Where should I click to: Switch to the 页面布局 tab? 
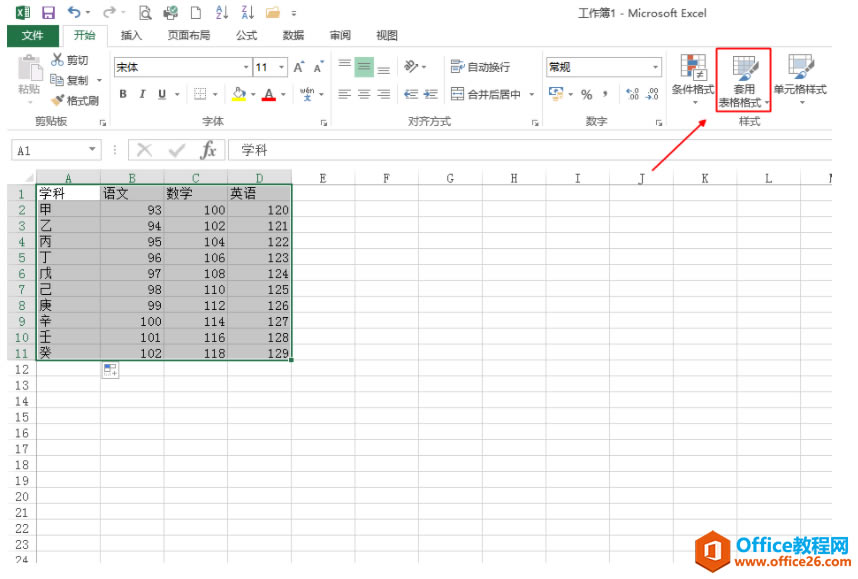coord(189,36)
